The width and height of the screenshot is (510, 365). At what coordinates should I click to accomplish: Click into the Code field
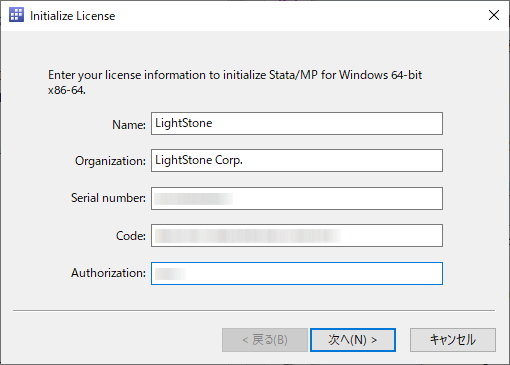click(x=297, y=236)
